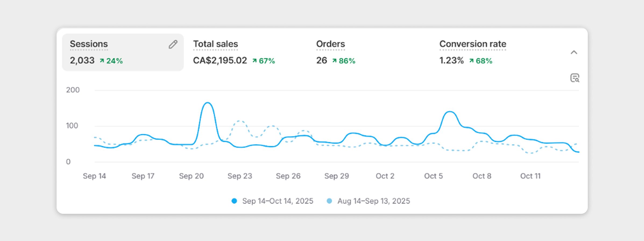This screenshot has width=644, height=241.
Task: Click the Sep 26 x-axis label
Action: 288,176
